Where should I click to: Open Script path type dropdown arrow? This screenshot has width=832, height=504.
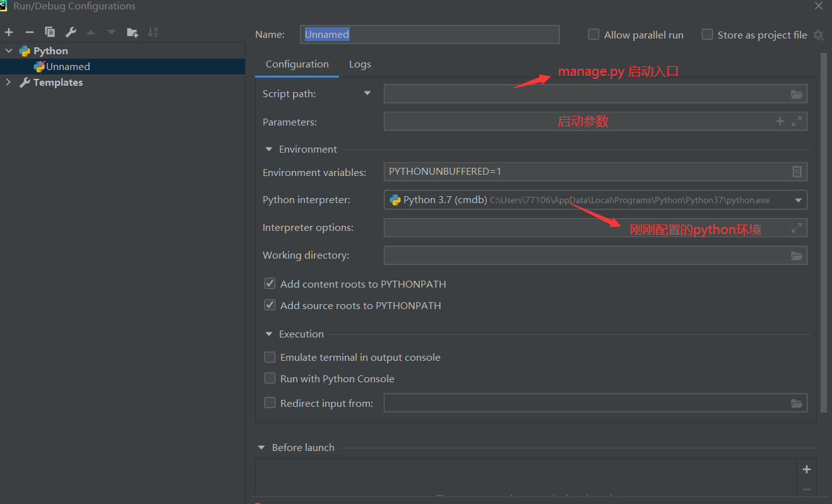pos(367,93)
